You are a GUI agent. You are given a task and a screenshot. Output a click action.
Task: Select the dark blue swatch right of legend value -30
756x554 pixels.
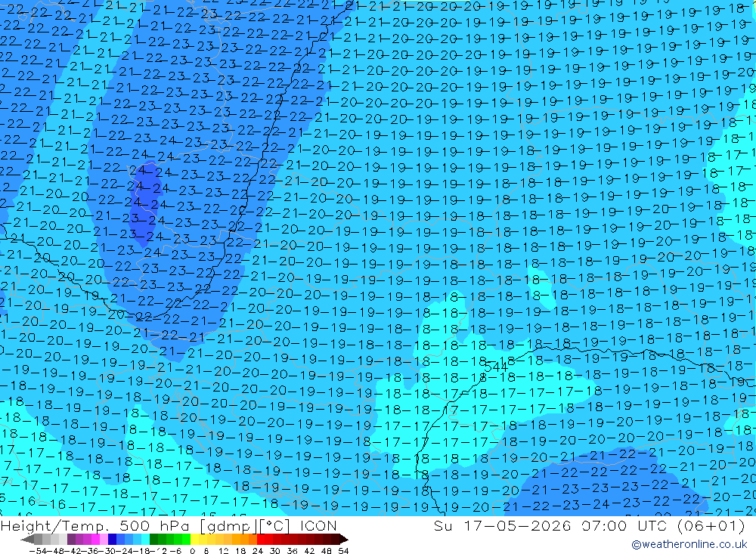(112, 539)
